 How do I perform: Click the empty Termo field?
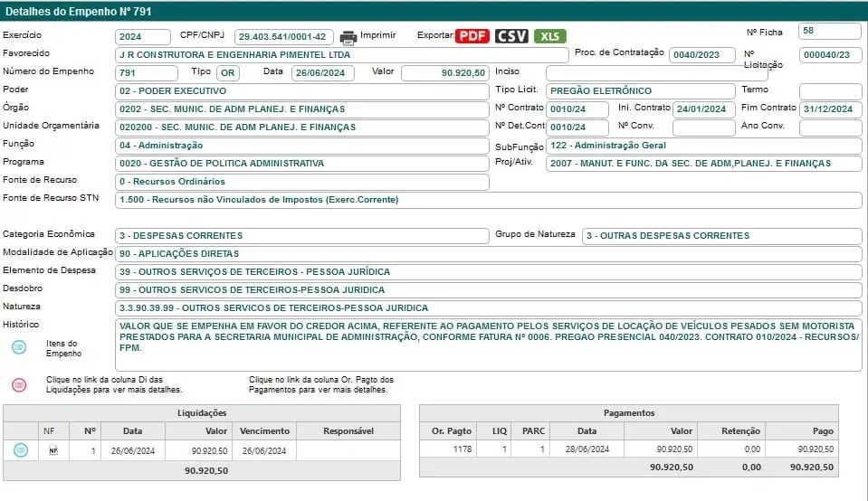[830, 91]
